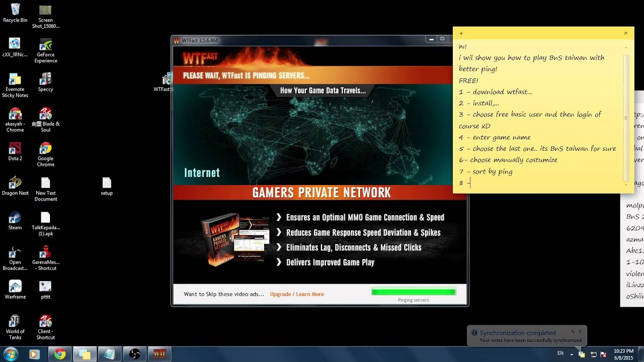Switch to Chrome in the taskbar

point(59,354)
